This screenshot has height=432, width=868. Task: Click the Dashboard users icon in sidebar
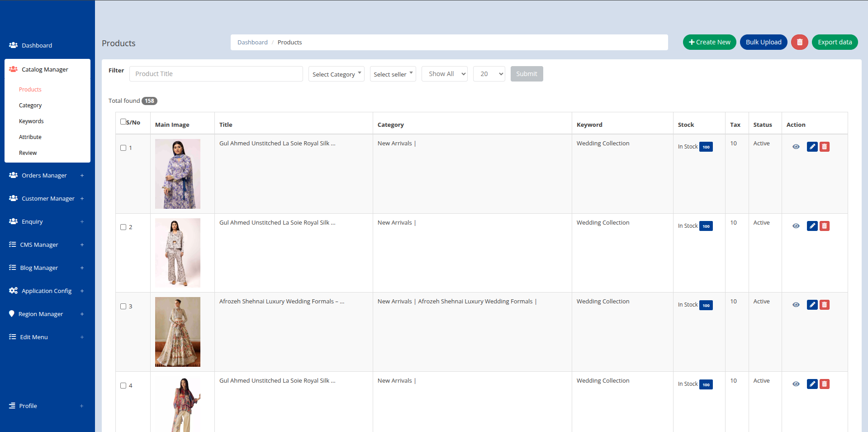13,45
